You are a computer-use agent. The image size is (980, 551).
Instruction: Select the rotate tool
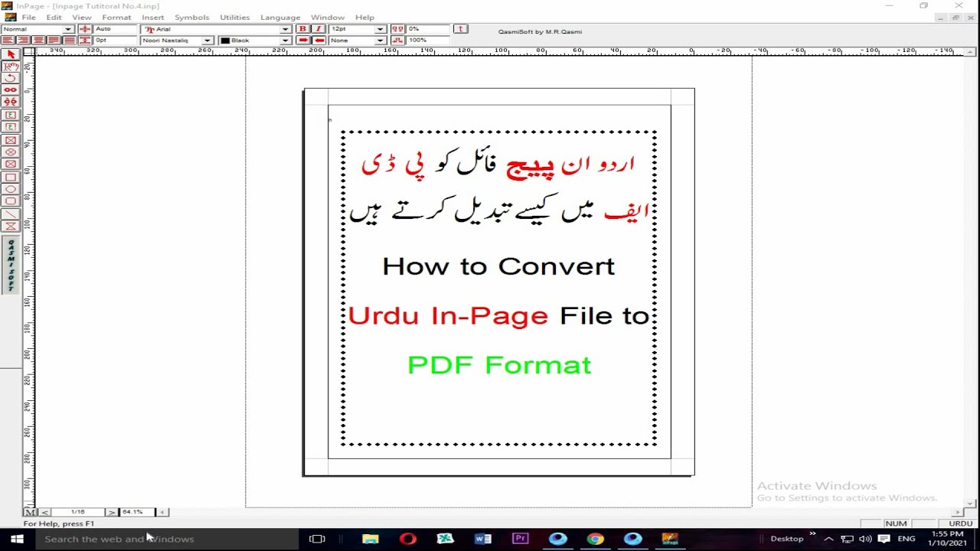[11, 78]
